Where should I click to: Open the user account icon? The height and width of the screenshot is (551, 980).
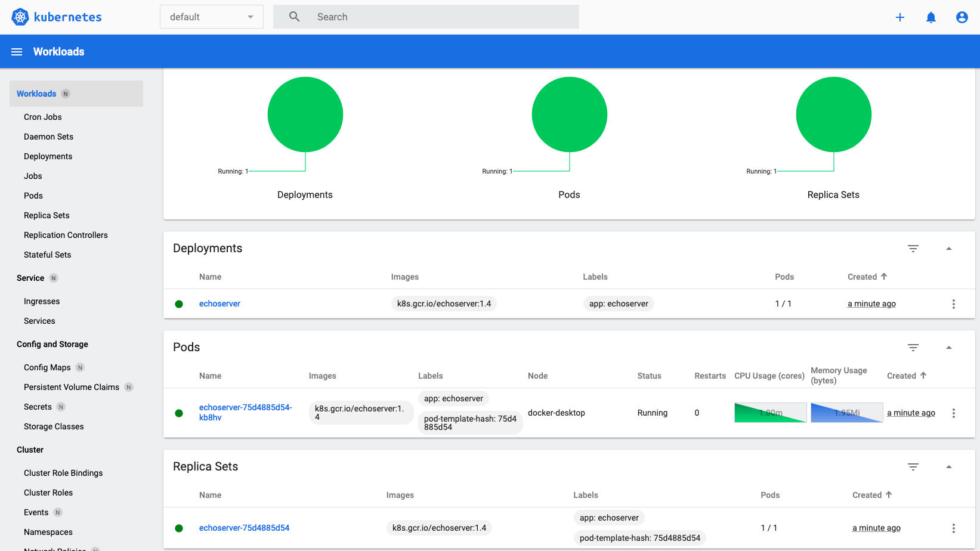coord(962,17)
